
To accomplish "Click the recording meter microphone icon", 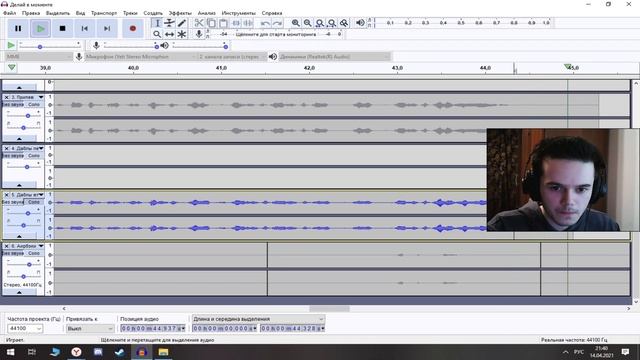I will click(199, 34).
